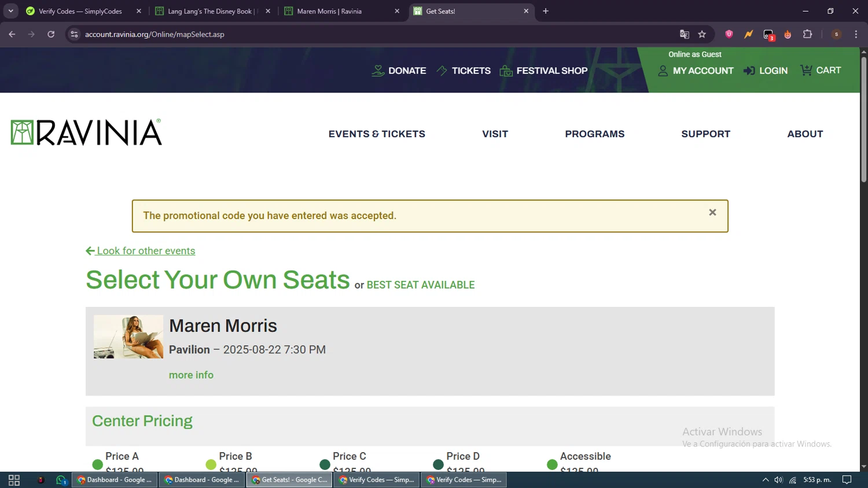Open the notification center icon
The width and height of the screenshot is (868, 488).
pyautogui.click(x=847, y=480)
